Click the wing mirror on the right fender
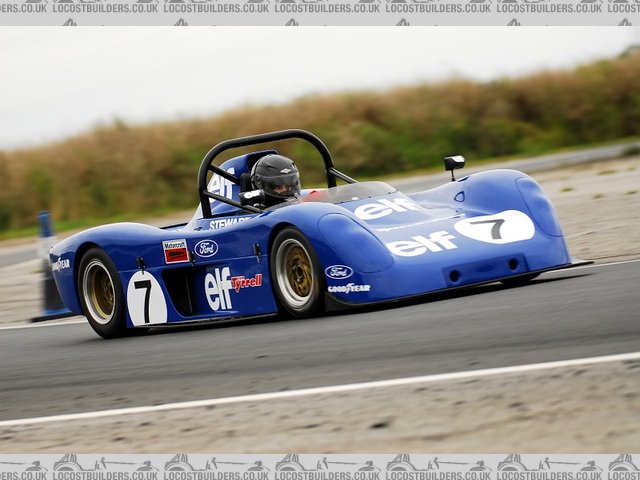The image size is (640, 480). [454, 163]
